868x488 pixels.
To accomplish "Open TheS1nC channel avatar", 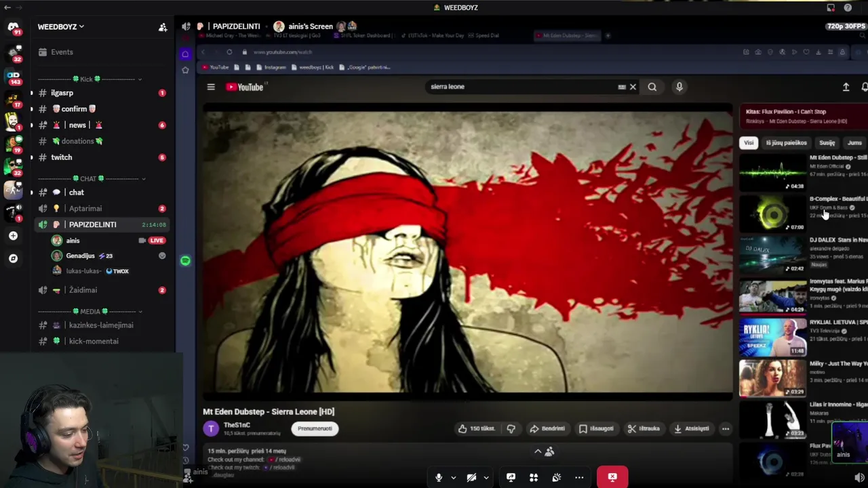I will pos(211,428).
